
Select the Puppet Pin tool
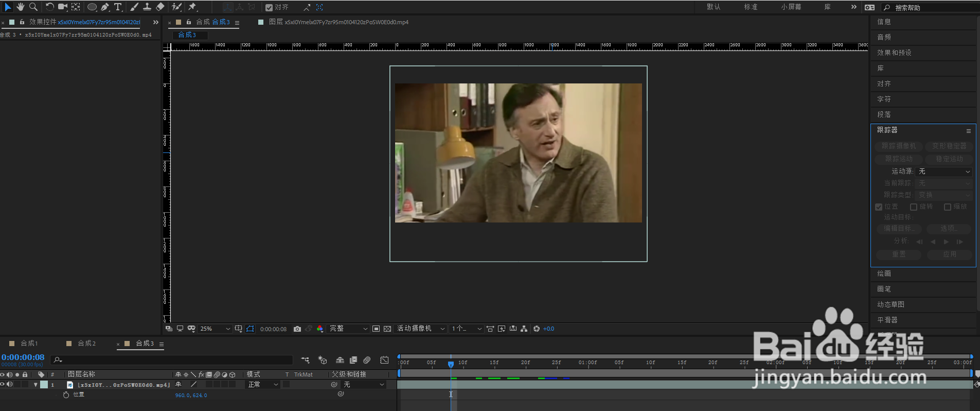point(193,7)
